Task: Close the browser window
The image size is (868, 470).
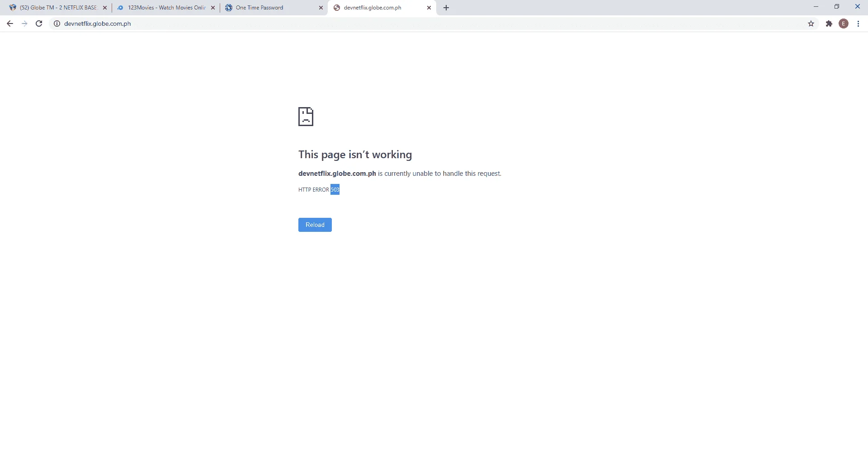Action: [x=857, y=7]
